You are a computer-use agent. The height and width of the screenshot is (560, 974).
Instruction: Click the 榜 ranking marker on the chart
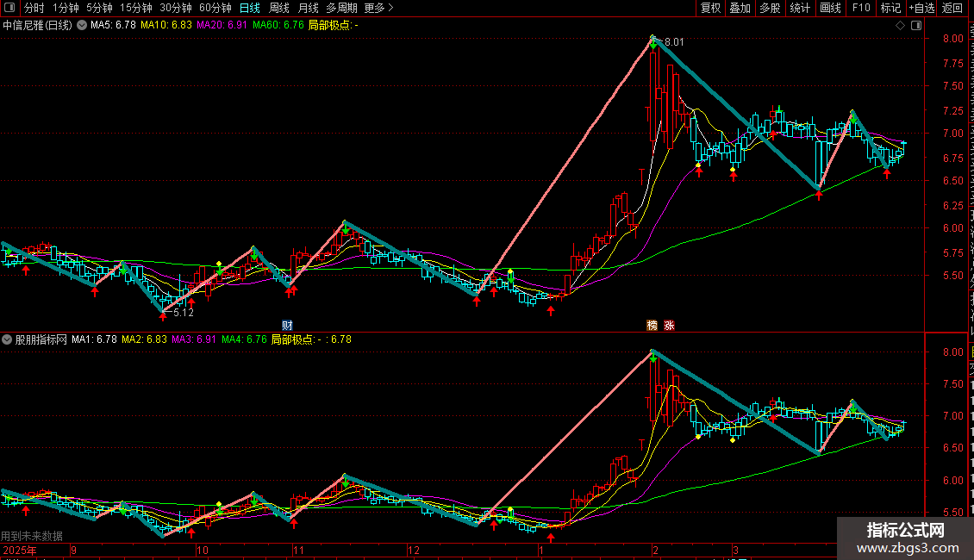[652, 326]
